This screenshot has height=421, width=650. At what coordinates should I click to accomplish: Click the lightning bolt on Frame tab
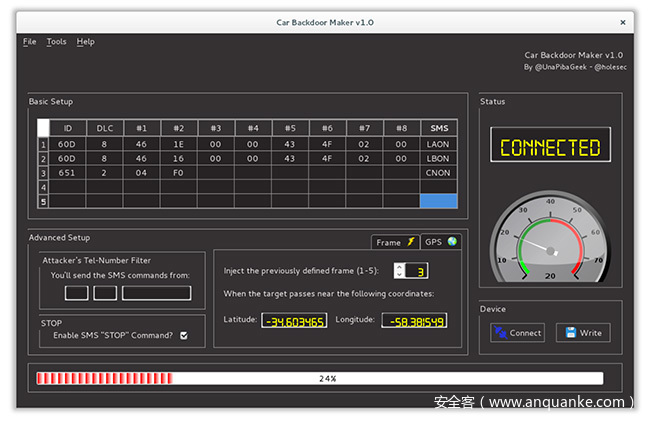[410, 242]
